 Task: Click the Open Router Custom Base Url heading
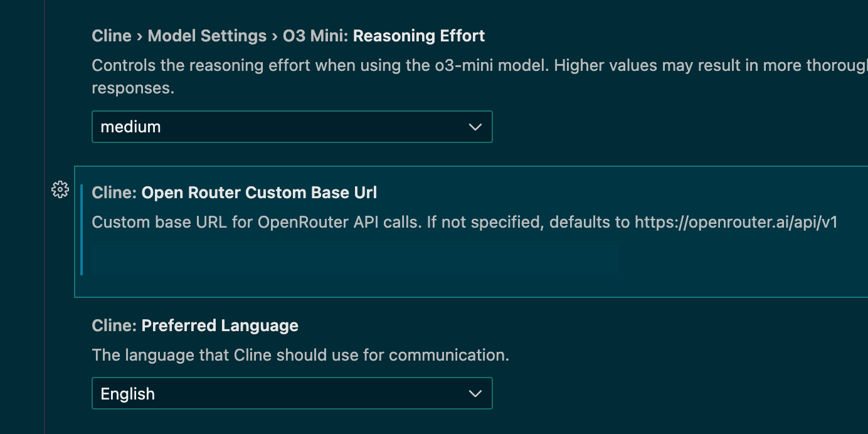259,193
